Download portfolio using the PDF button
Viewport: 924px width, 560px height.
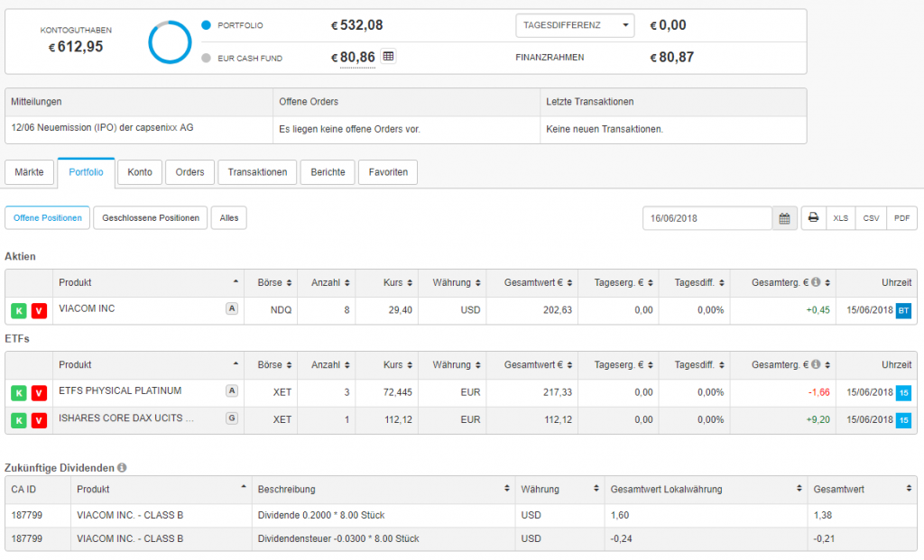point(901,218)
